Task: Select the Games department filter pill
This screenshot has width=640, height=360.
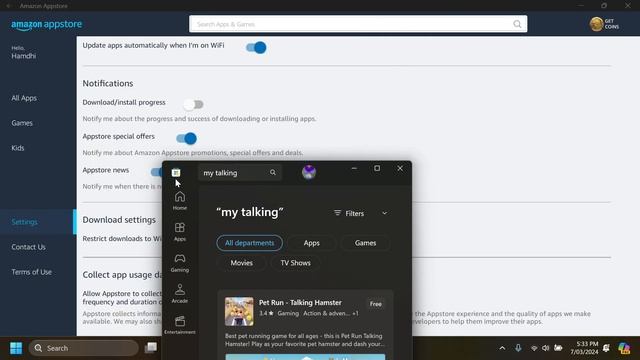Action: tap(365, 243)
